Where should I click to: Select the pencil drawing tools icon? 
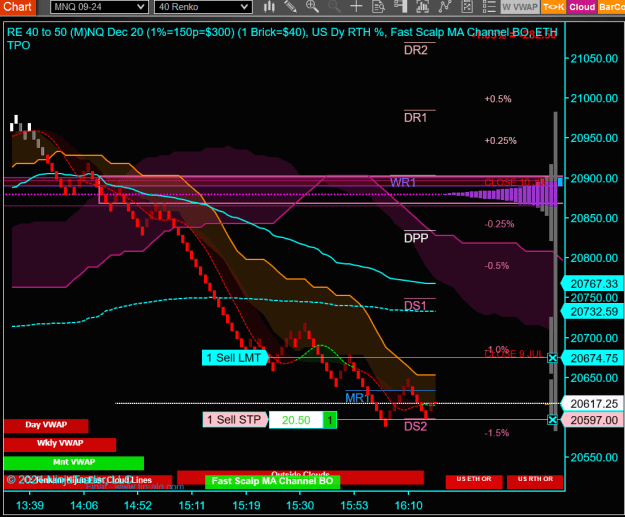click(291, 6)
